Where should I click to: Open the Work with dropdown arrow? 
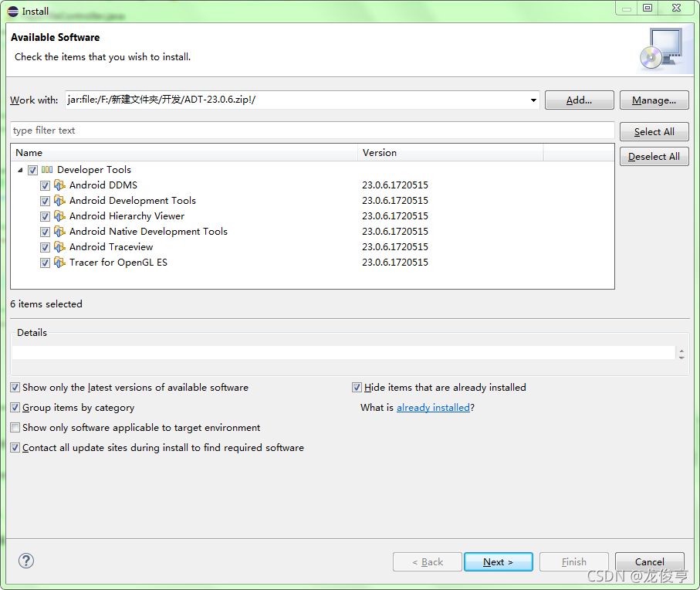(x=533, y=100)
